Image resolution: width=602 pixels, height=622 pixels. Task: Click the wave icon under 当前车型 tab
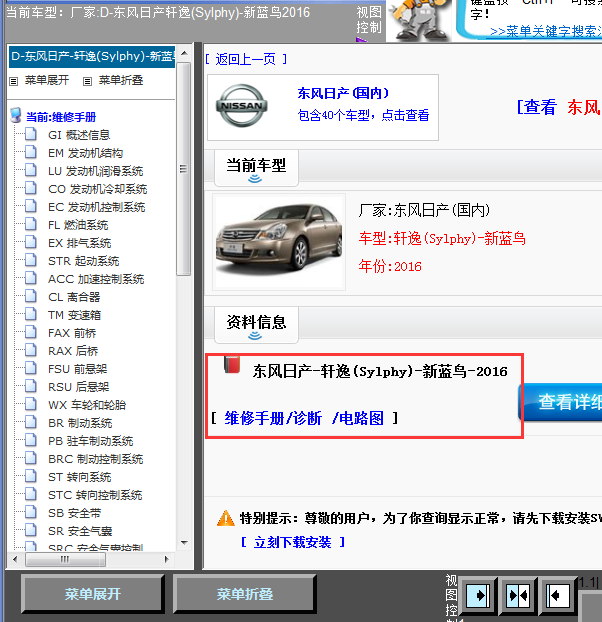[x=255, y=179]
